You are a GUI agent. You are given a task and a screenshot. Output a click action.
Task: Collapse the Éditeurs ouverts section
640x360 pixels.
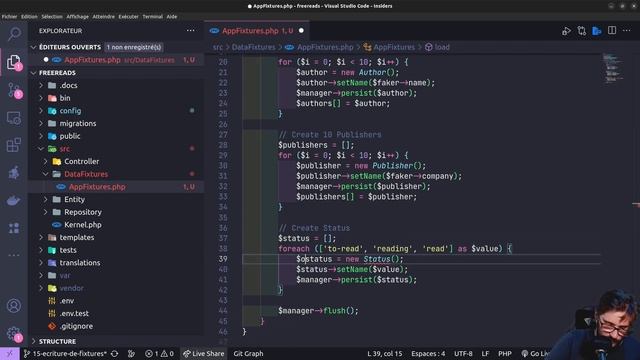point(33,47)
